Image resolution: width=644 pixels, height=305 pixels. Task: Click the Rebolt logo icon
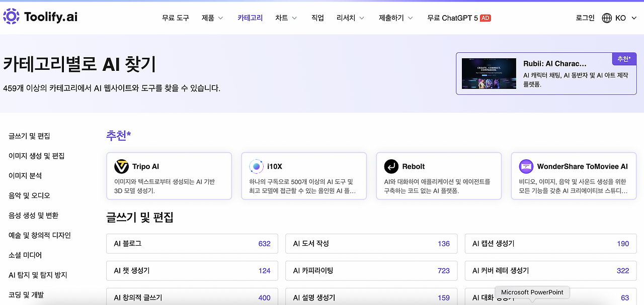pyautogui.click(x=391, y=166)
